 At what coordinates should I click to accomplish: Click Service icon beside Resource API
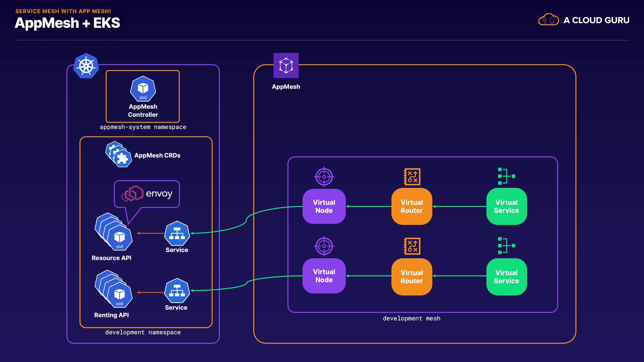point(177,234)
